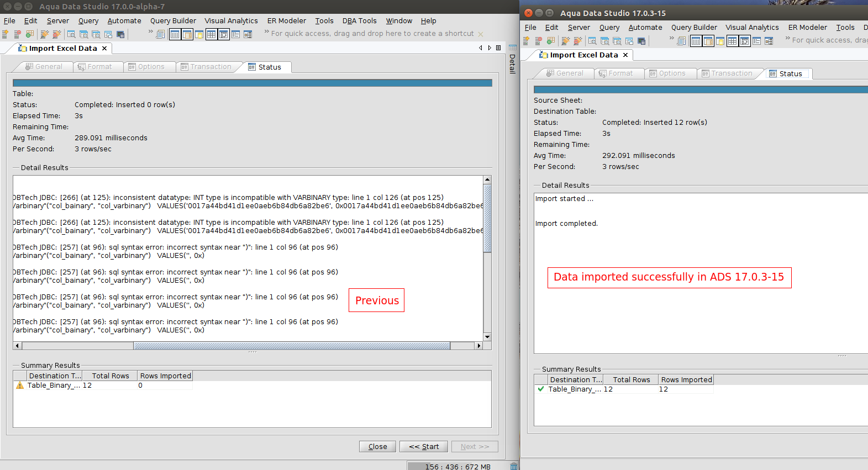The width and height of the screenshot is (868, 470).
Task: Click the garbage-collect trash icon beside memory status
Action: (514, 467)
